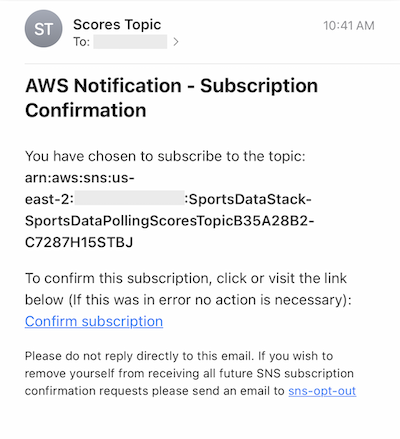
Task: Click the "Please do not reply" footer line
Action: 179,356
